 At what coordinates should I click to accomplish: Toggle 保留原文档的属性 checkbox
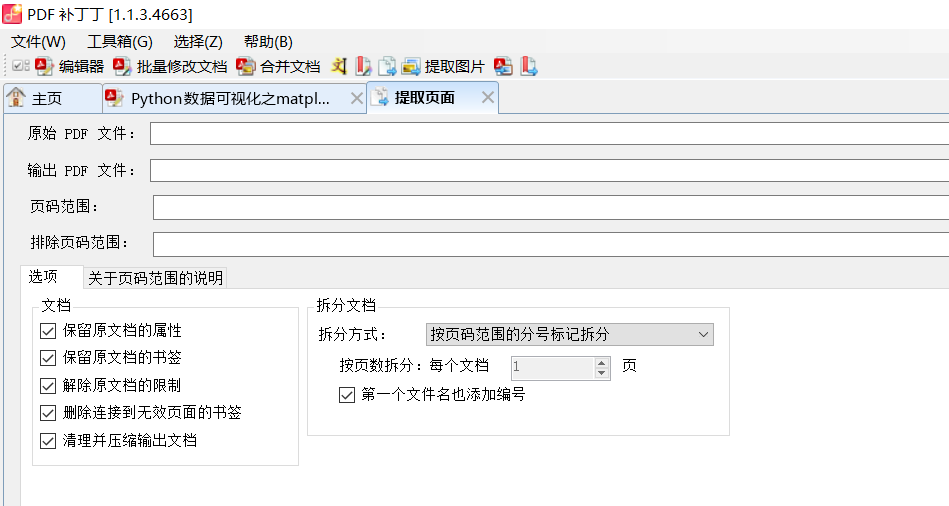(x=48, y=330)
